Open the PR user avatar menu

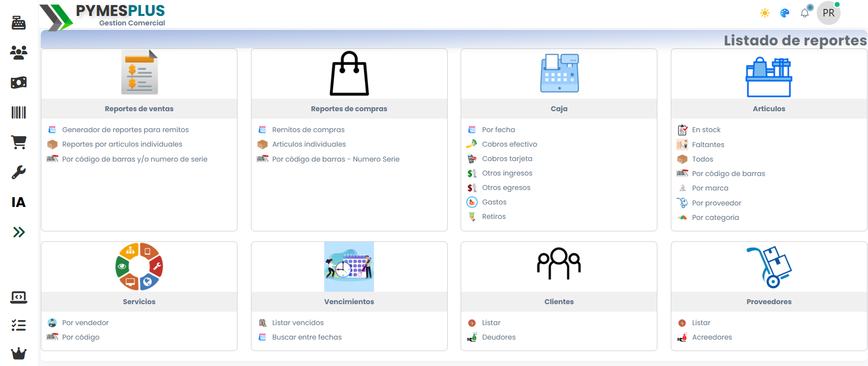coord(829,13)
